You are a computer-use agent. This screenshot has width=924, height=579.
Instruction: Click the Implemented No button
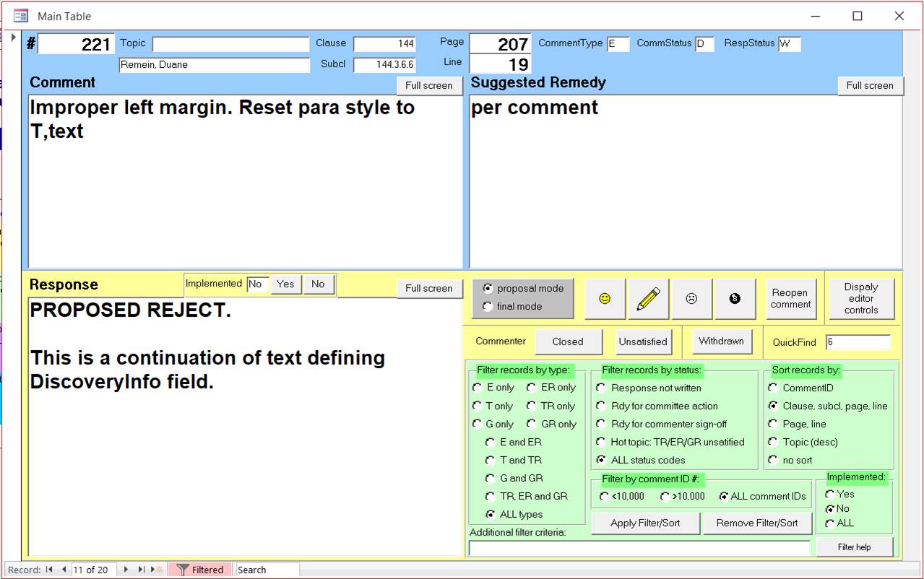318,284
